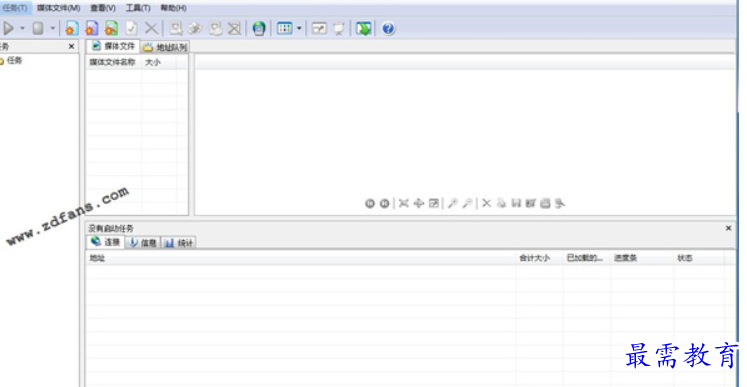Click the picture window icon in viewer toolbar
The width and height of the screenshot is (747, 387).
(434, 204)
